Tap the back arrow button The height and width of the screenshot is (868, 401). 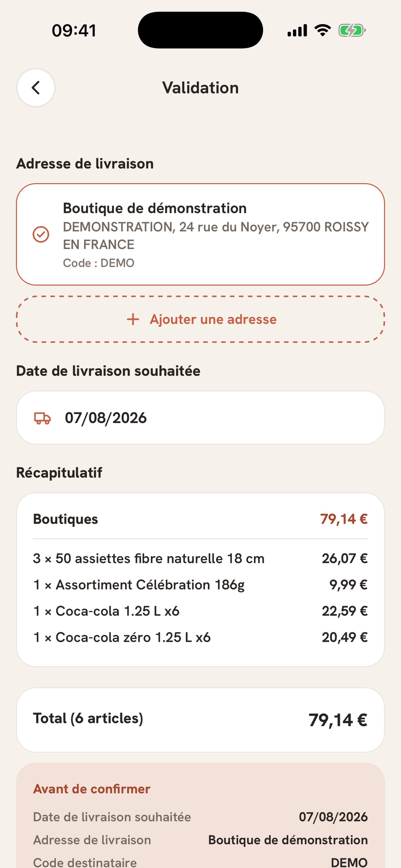click(x=36, y=87)
